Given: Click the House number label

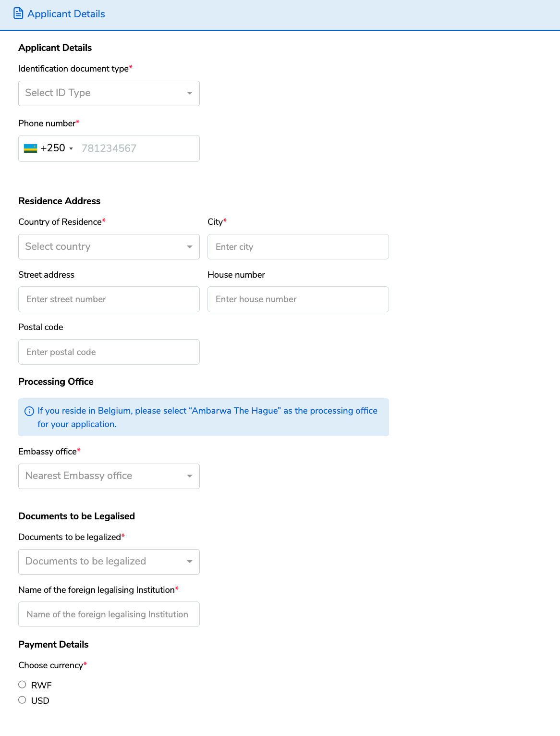Looking at the screenshot, I should click(x=236, y=275).
